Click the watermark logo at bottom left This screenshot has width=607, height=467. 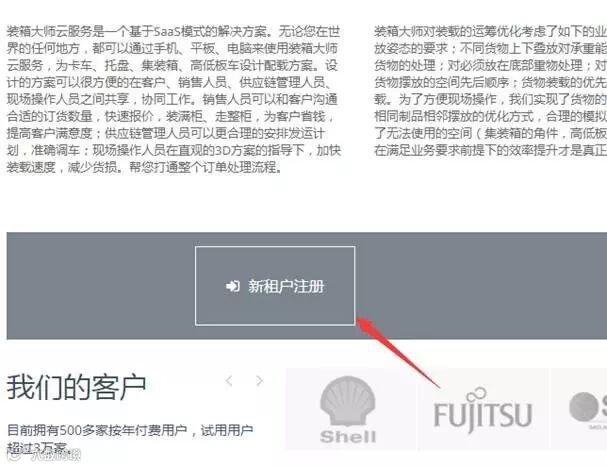click(44, 455)
